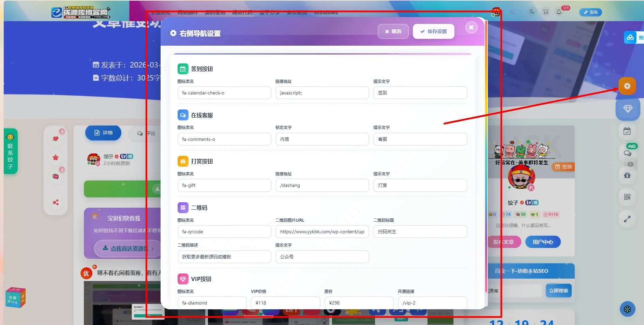
Task: Switch to the 详情 tab
Action: pyautogui.click(x=103, y=133)
